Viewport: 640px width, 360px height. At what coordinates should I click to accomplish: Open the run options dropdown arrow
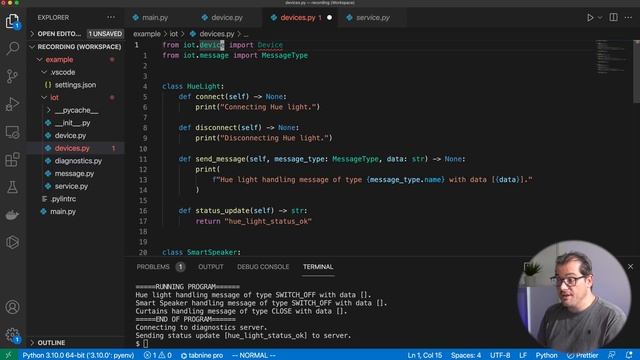click(x=600, y=18)
